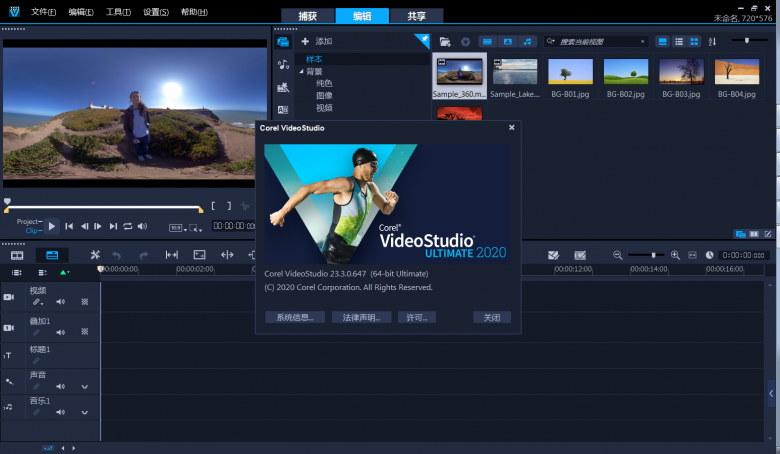This screenshot has height=454, width=780.
Task: Switch to the 捕获 tab
Action: point(307,16)
